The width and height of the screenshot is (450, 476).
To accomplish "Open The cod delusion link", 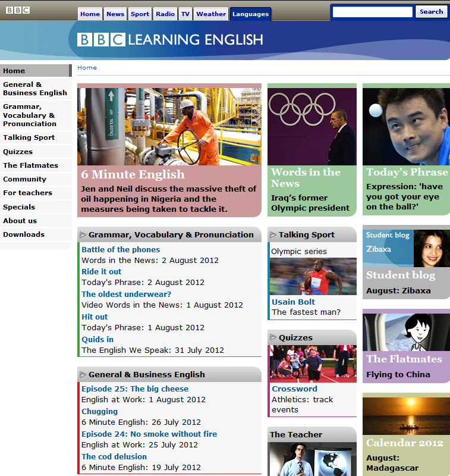I will [114, 456].
